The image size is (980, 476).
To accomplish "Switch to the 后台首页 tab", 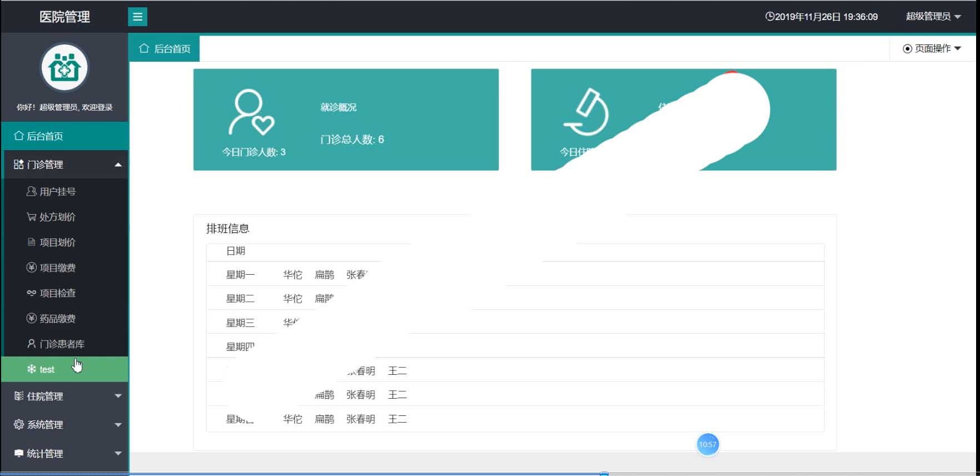I will 165,49.
